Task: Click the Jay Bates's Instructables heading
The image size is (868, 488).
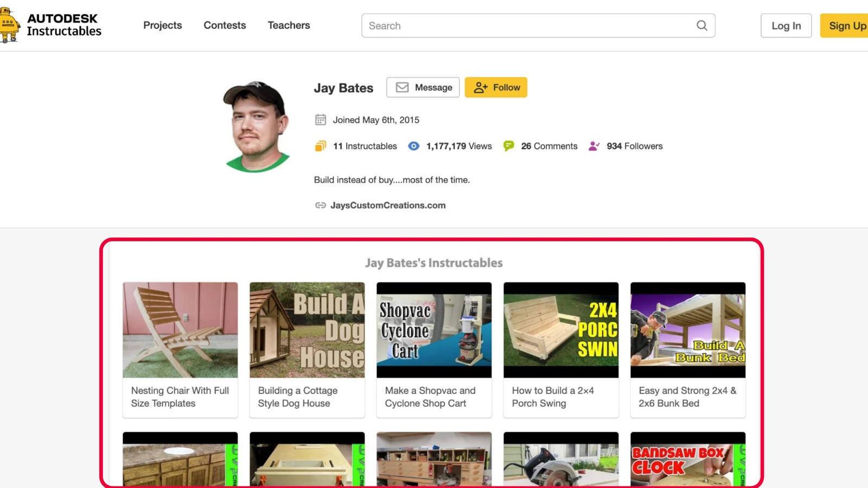Action: pos(434,263)
